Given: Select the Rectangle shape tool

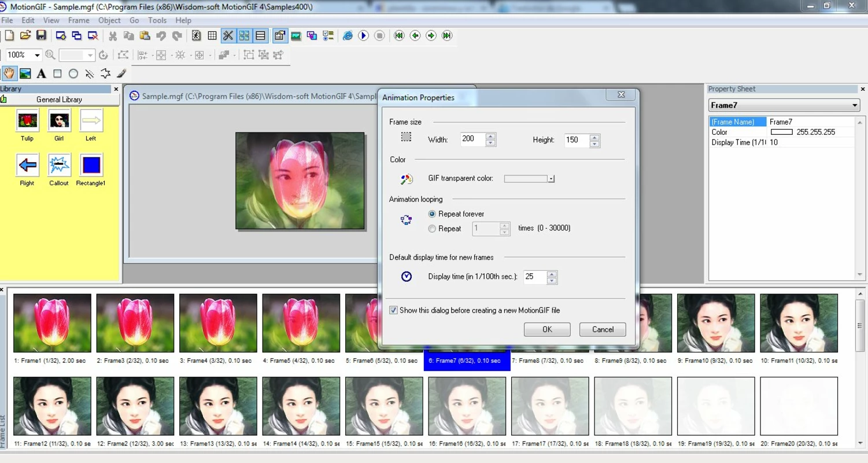Looking at the screenshot, I should click(57, 74).
